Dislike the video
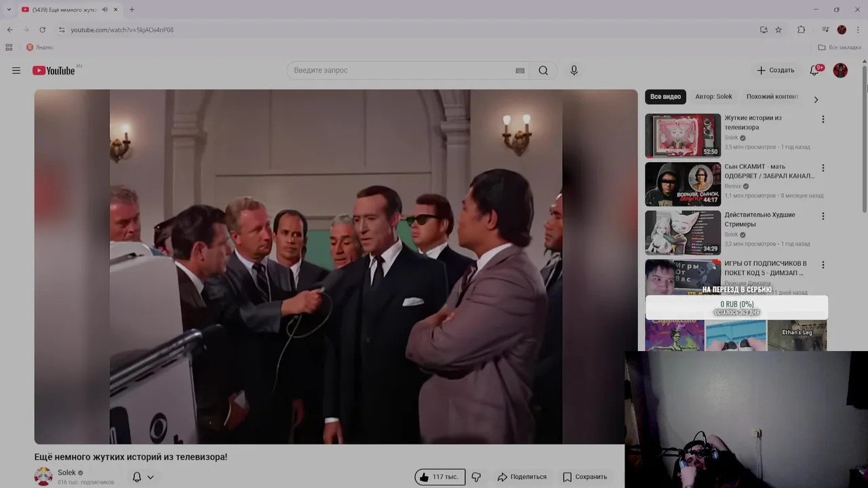This screenshot has height=488, width=868. [476, 477]
